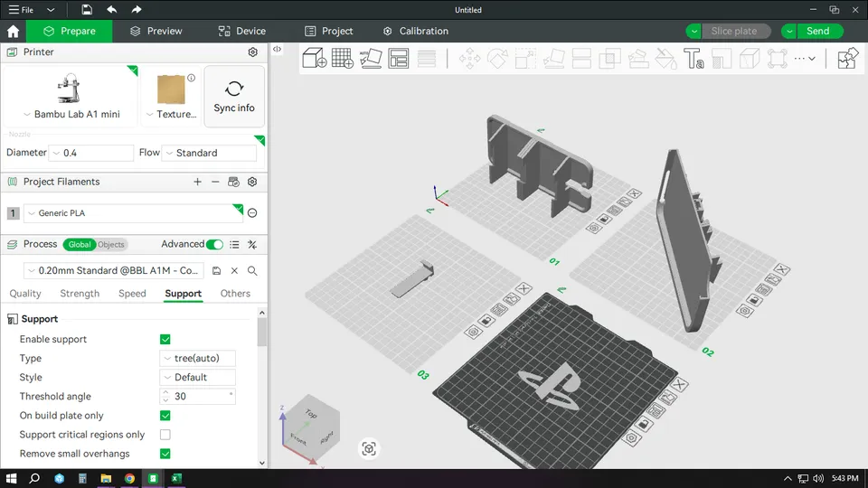Open the assembly view icon

(x=847, y=58)
